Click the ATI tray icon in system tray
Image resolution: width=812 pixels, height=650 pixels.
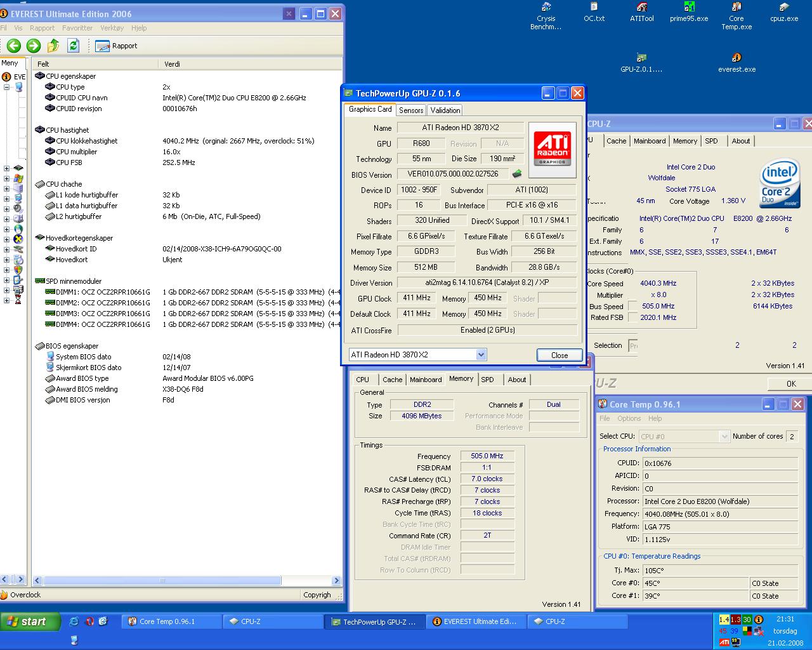724,642
